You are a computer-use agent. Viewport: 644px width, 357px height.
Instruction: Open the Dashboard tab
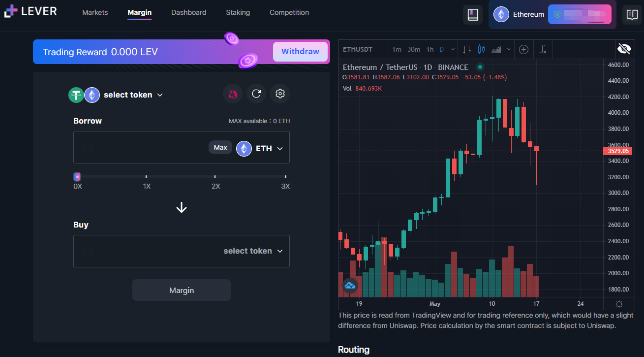189,12
